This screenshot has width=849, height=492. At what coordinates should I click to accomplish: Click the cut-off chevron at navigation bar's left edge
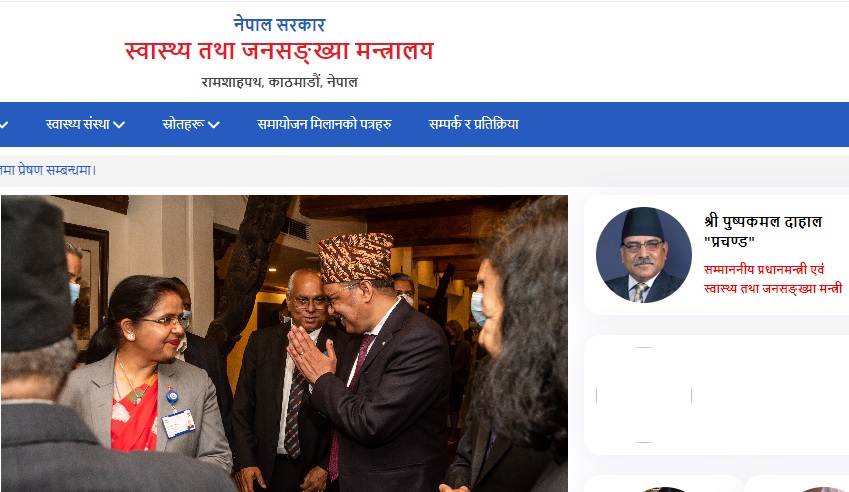click(x=4, y=125)
